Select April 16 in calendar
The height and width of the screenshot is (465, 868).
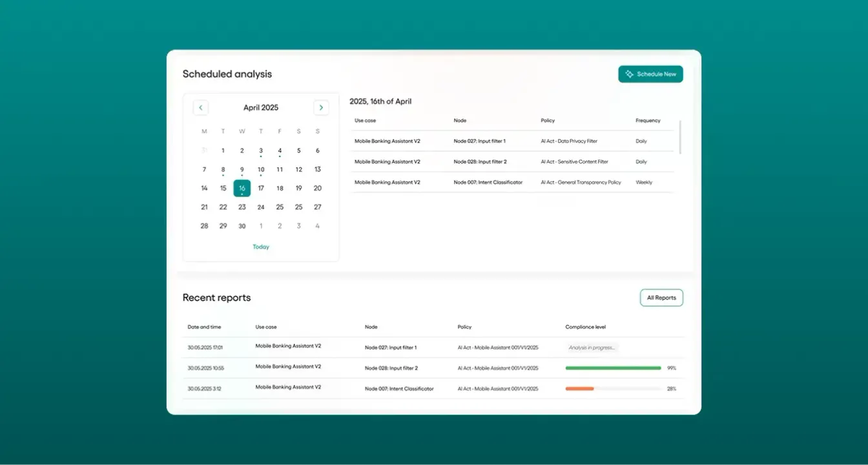242,188
